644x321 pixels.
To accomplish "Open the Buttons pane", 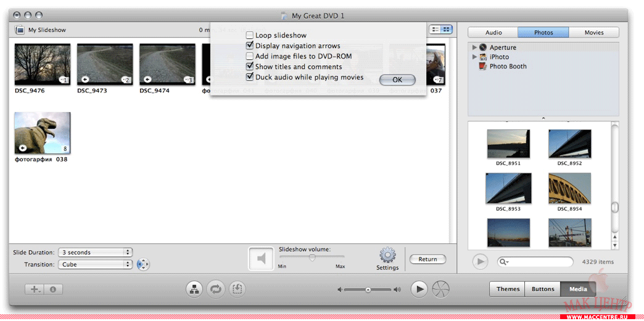I will click(543, 289).
